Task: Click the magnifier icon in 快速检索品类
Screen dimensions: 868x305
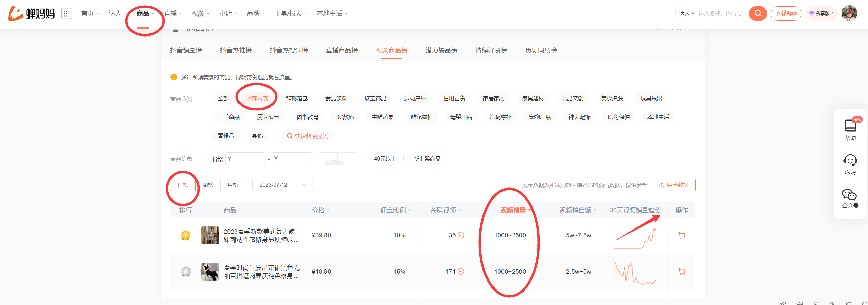Action: pos(290,136)
